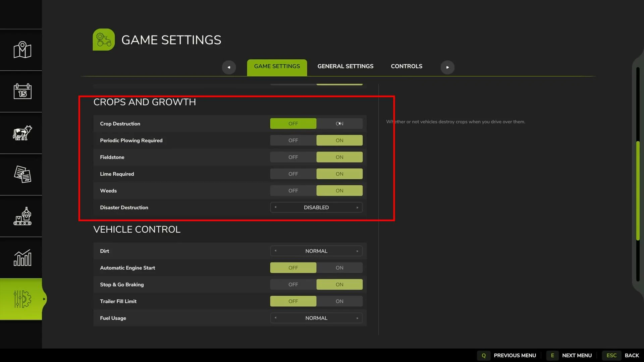This screenshot has width=644, height=362.
Task: Click the Q key hint icon
Action: coord(484,355)
